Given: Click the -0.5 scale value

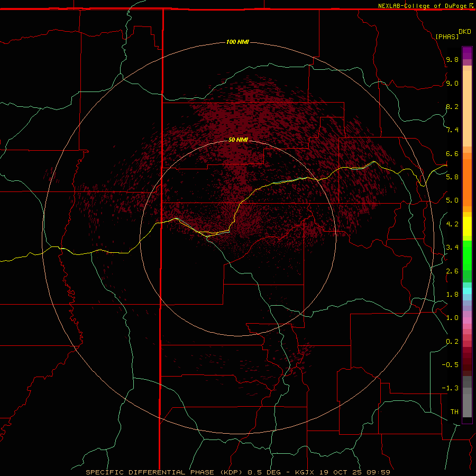Looking at the screenshot, I should [450, 364].
